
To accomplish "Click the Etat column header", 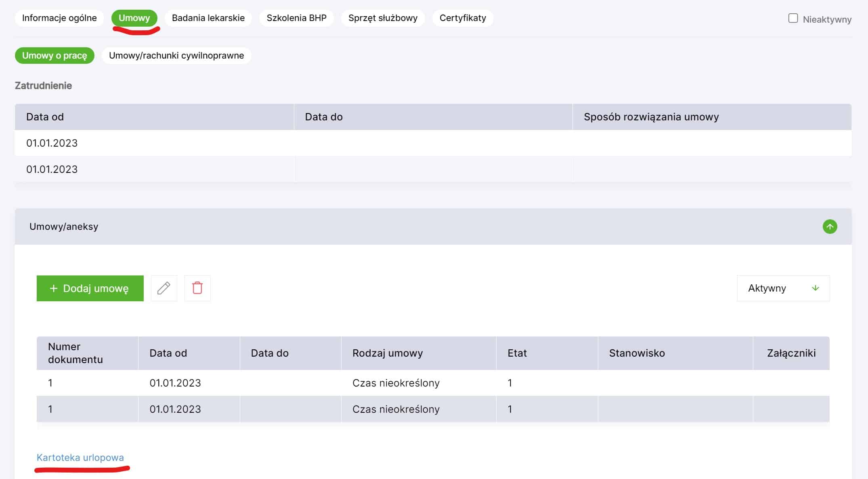I will tap(547, 353).
